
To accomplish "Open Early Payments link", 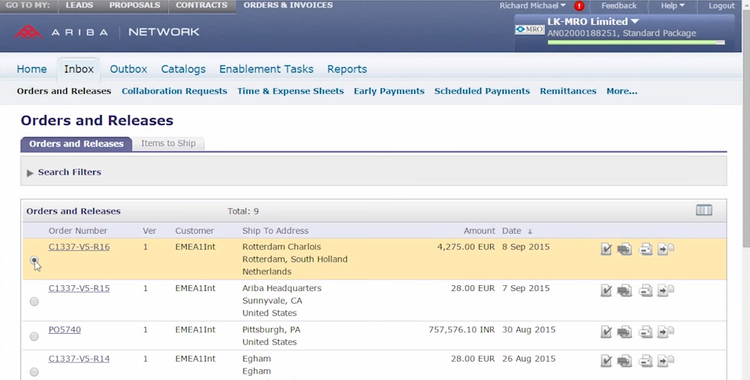I will tap(389, 91).
